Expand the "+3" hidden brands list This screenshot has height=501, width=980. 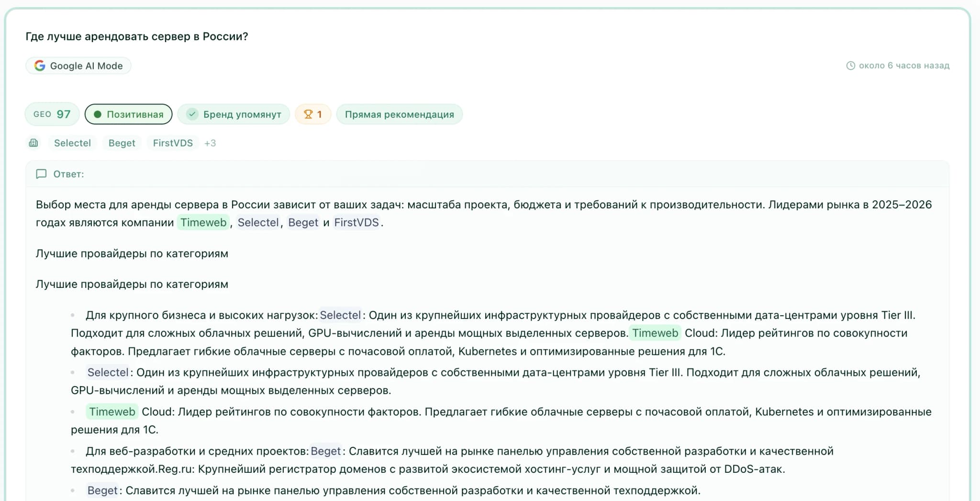210,143
